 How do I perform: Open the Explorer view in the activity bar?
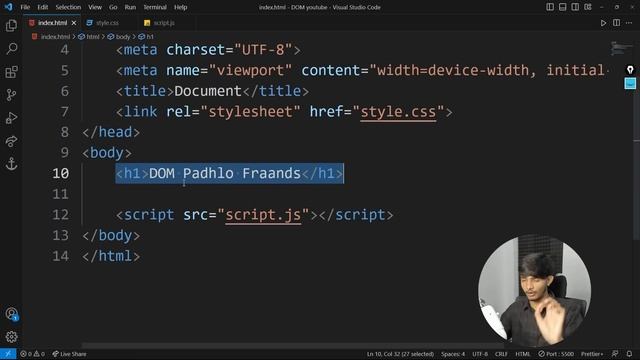[11, 26]
